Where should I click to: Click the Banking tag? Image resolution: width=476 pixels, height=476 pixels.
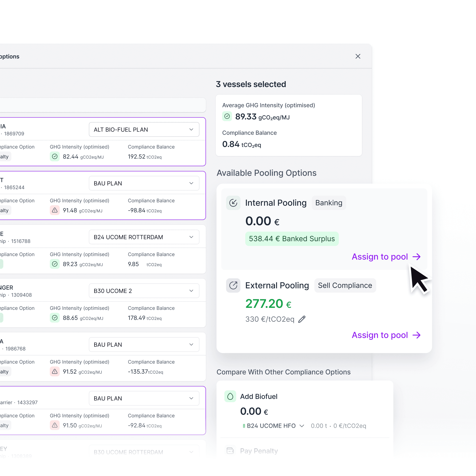329,203
